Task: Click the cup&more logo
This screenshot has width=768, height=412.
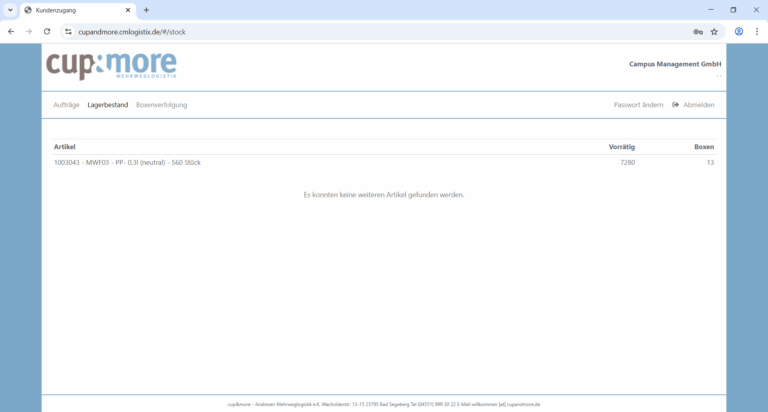Action: pos(111,65)
